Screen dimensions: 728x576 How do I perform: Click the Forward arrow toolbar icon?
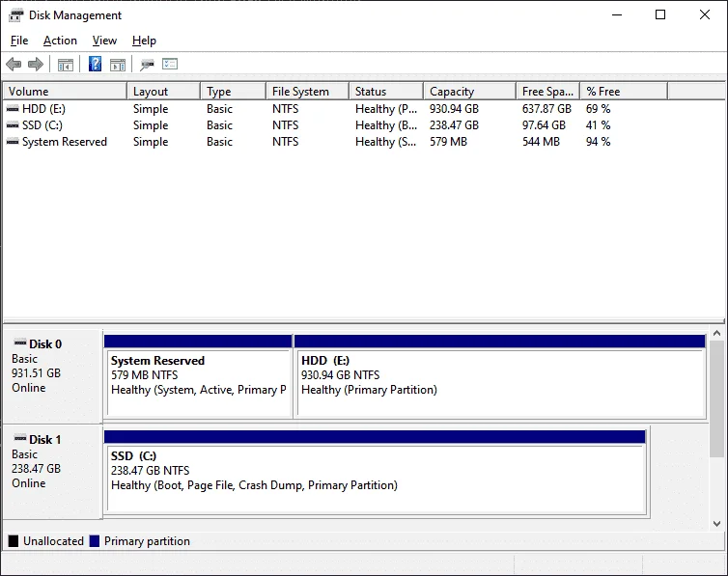tap(36, 64)
